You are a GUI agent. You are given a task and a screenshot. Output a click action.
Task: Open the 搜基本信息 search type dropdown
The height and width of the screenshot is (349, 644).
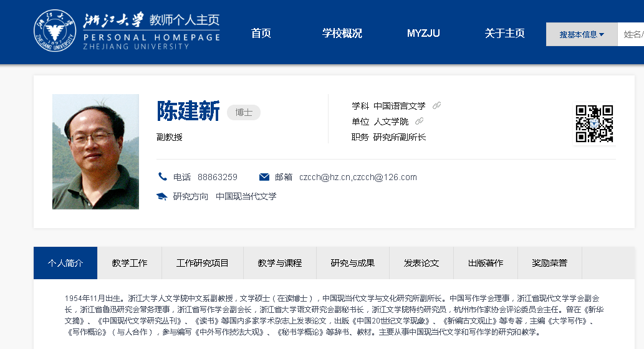point(582,34)
